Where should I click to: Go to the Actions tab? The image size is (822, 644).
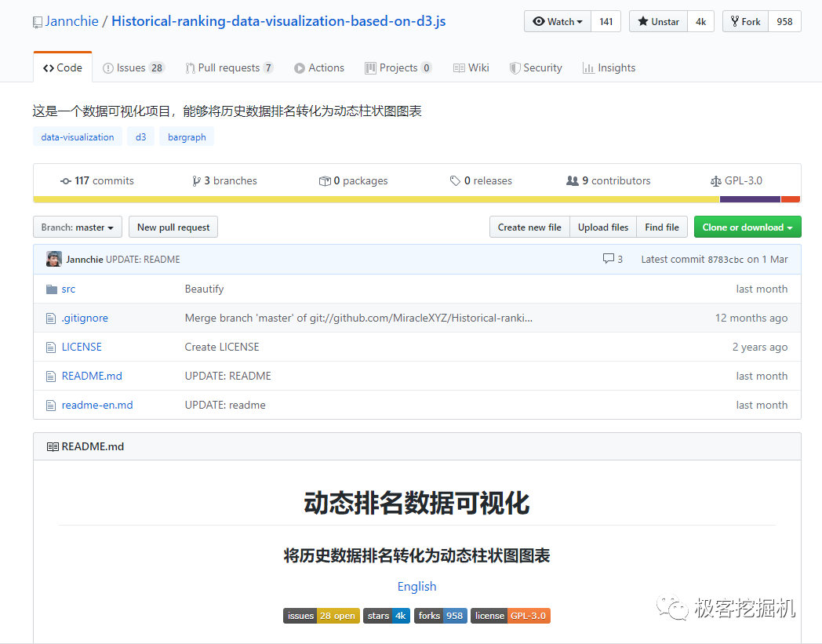click(319, 67)
